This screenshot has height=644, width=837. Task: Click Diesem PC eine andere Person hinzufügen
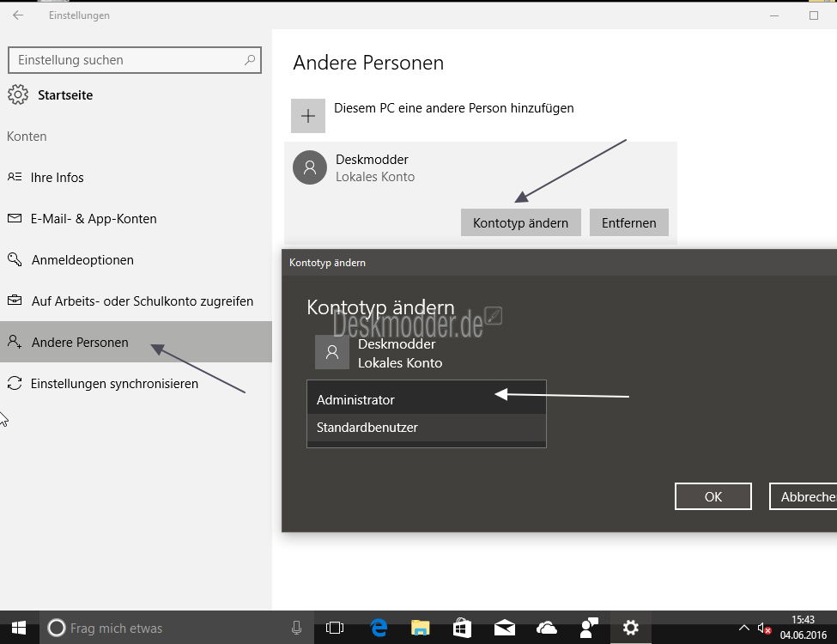tap(454, 108)
